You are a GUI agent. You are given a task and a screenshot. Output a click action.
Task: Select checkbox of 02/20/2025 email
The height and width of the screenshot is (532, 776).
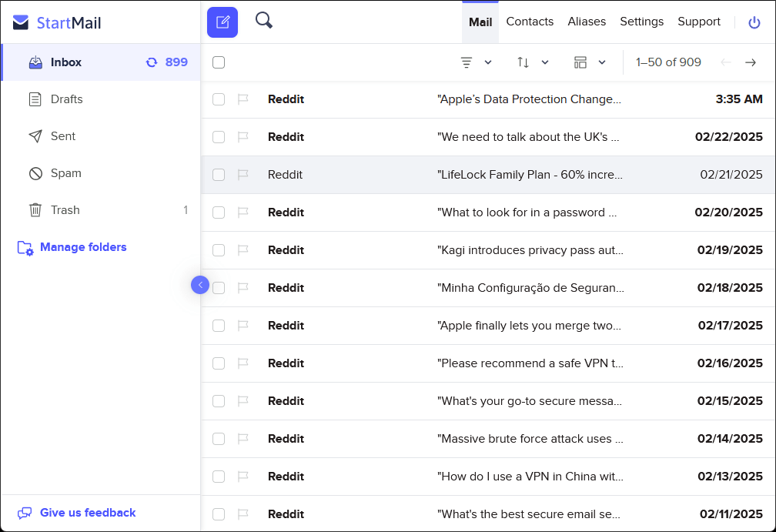click(219, 212)
